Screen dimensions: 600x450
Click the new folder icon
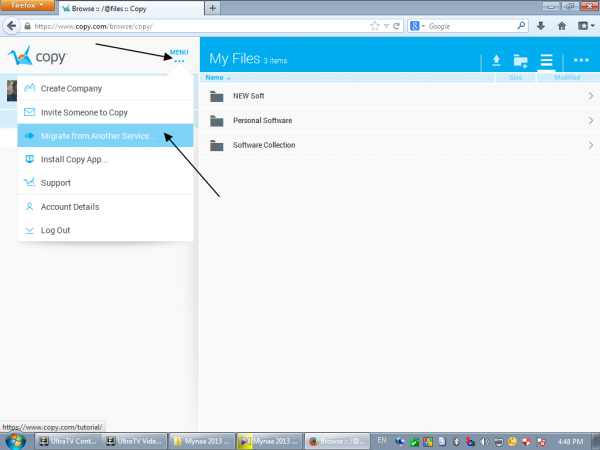coord(521,60)
